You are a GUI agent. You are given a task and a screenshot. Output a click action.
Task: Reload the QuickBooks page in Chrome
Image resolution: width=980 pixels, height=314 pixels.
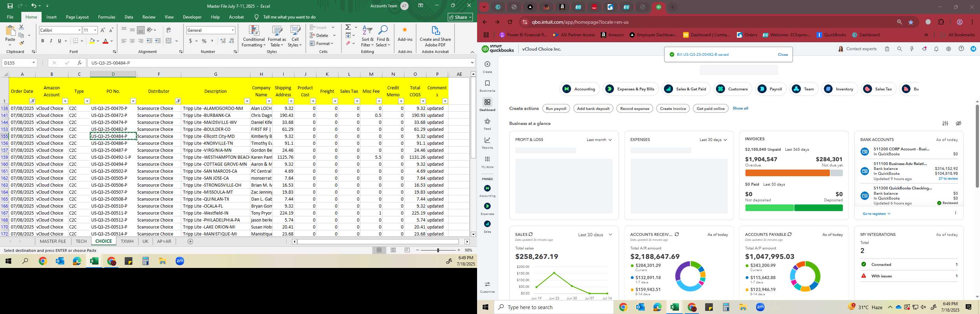[510, 22]
